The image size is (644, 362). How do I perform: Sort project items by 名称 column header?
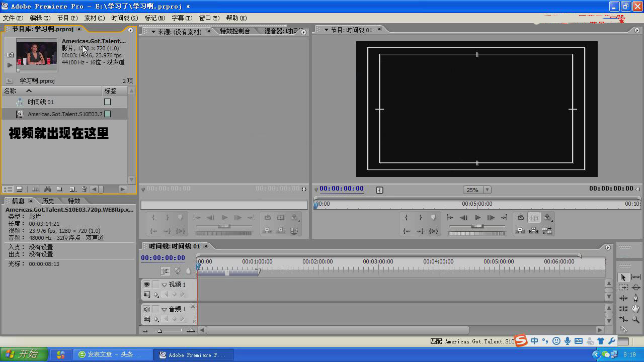[52, 91]
